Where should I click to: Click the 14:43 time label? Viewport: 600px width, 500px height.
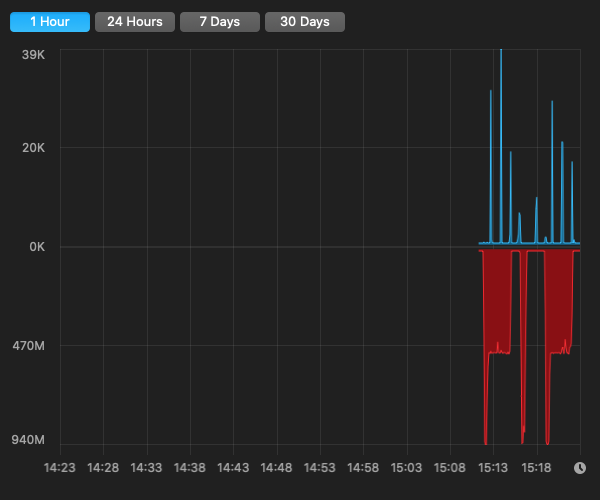coord(233,467)
